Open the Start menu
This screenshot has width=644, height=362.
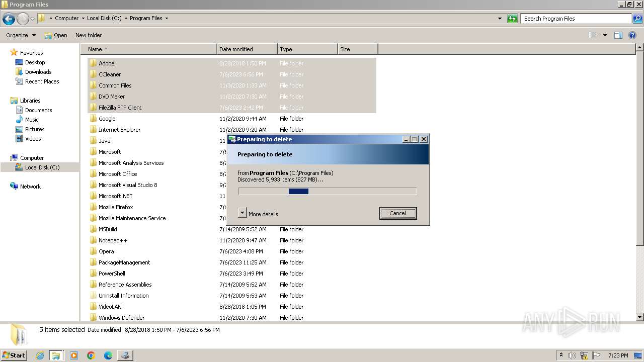click(x=14, y=355)
